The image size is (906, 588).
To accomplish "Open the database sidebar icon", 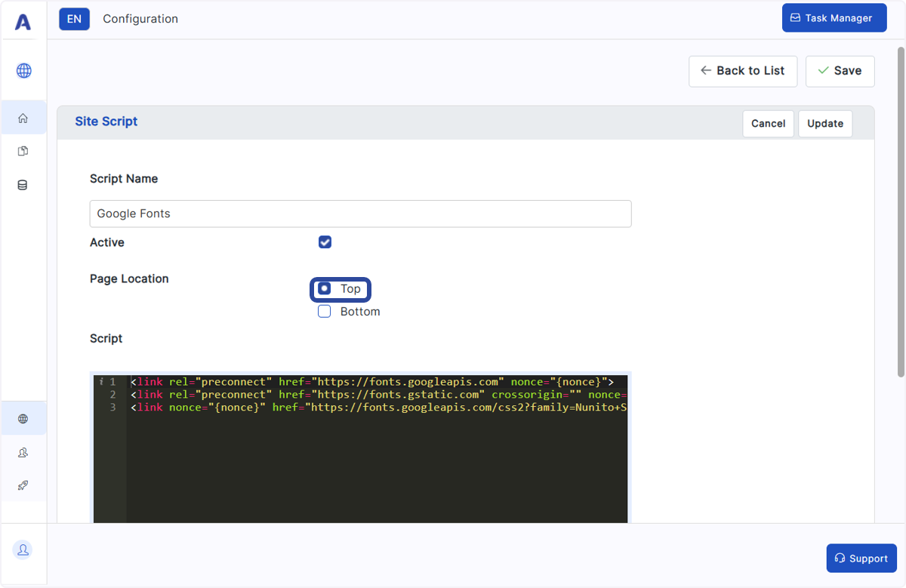I will pyautogui.click(x=23, y=185).
